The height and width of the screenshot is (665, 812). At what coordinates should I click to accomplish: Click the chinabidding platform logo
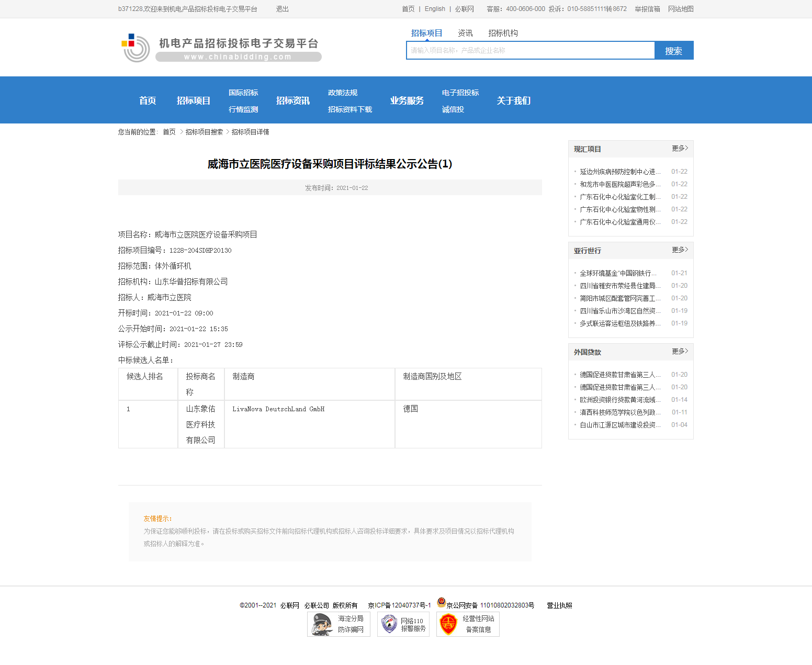pyautogui.click(x=220, y=47)
